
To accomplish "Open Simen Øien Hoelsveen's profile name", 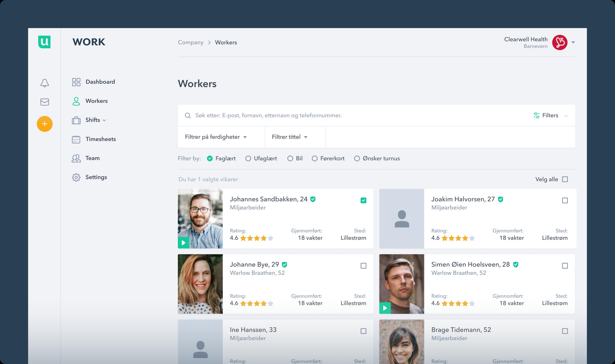I will 470,264.
